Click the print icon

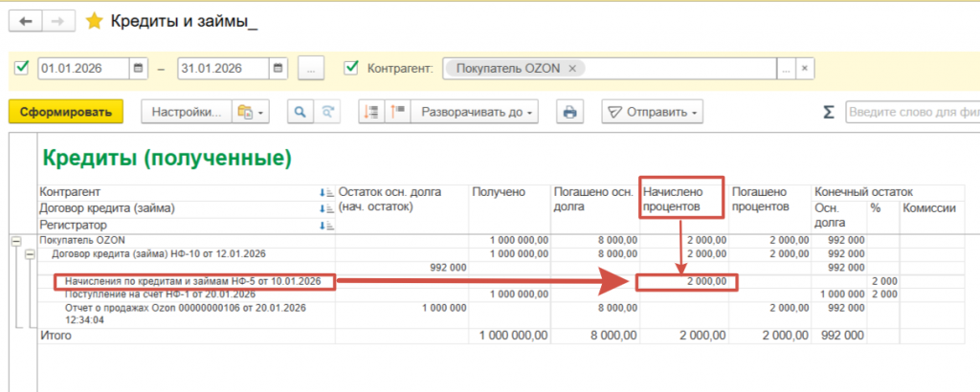(x=570, y=112)
